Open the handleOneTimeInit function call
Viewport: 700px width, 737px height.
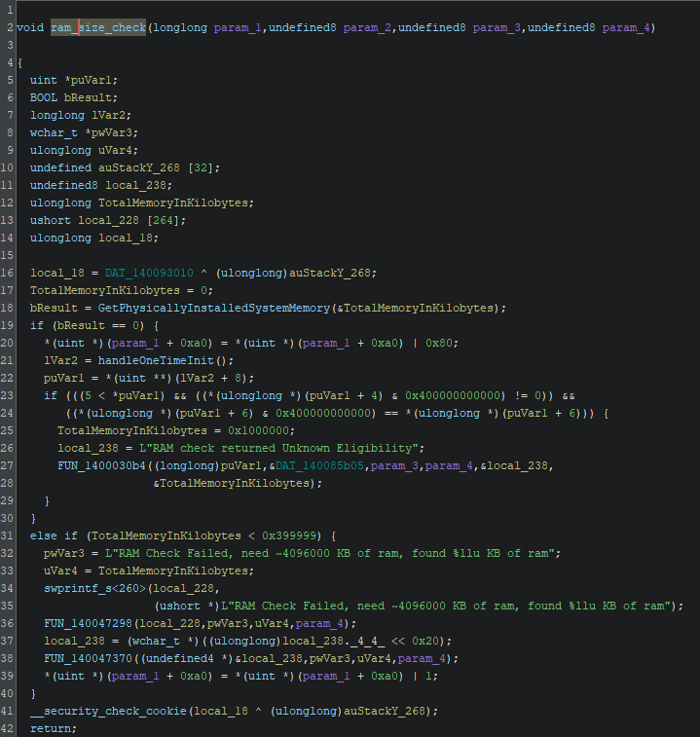tap(156, 360)
